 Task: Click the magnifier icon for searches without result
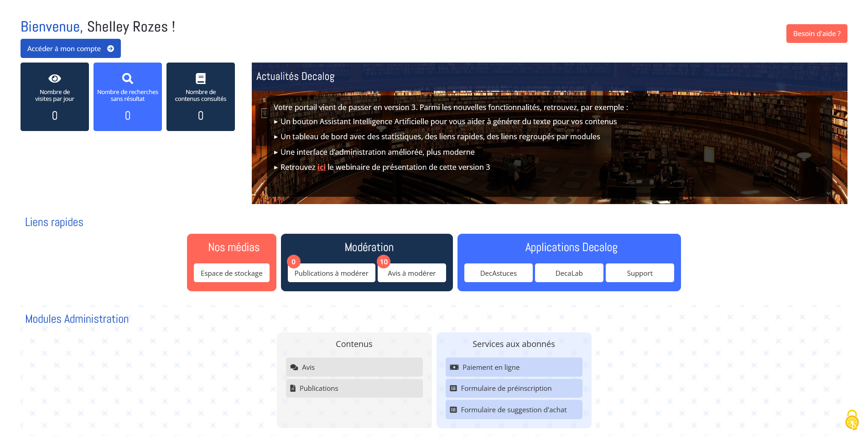click(x=128, y=79)
